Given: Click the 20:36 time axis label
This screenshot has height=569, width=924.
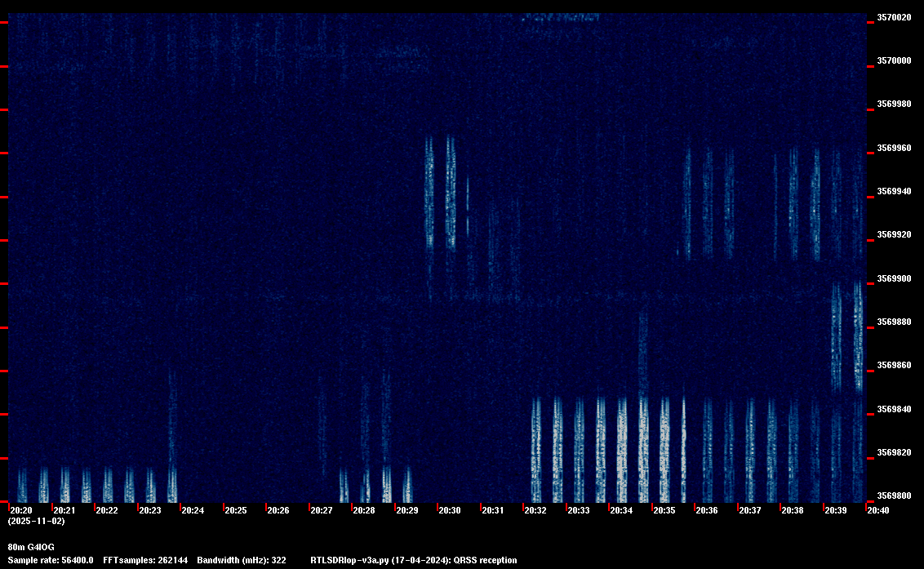Looking at the screenshot, I should click(x=707, y=510).
